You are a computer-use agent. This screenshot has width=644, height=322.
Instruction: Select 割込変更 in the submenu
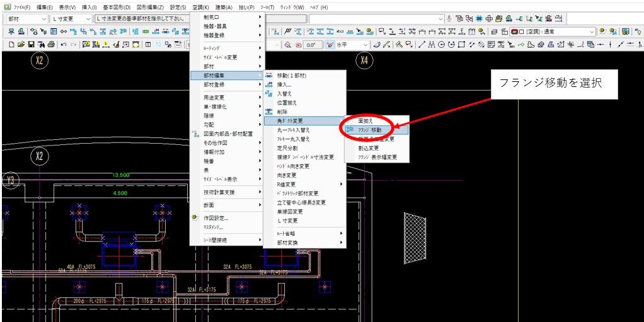click(376, 148)
